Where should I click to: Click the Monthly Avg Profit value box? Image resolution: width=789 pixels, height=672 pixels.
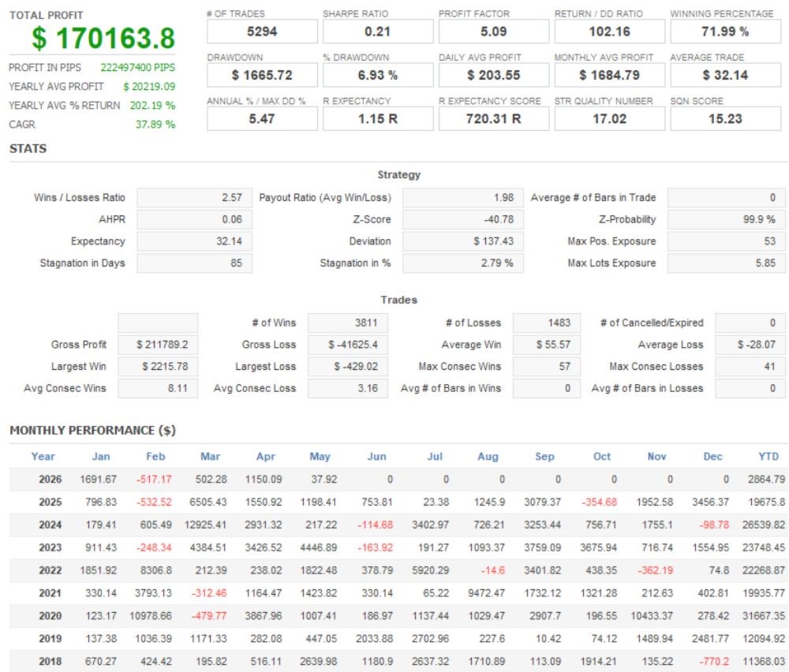(x=609, y=76)
